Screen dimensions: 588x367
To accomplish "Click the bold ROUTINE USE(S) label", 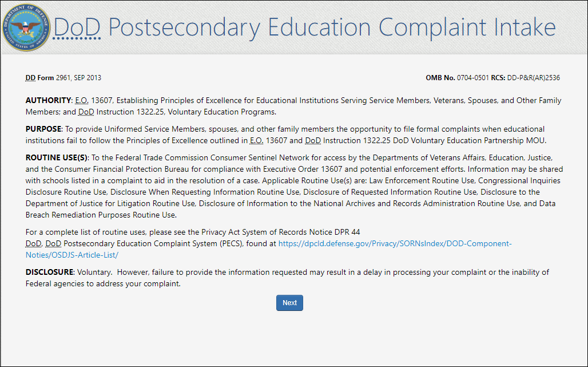I will point(56,157).
